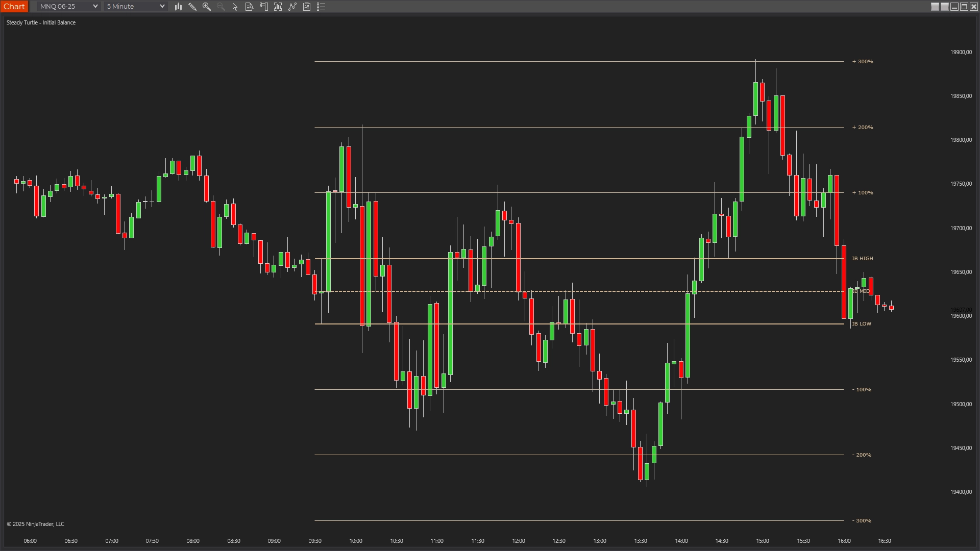
Task: Click the 15:00 time axis label
Action: pos(763,541)
